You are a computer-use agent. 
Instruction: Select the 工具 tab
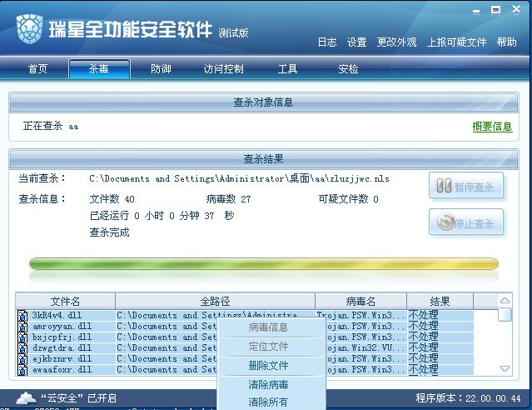(287, 69)
